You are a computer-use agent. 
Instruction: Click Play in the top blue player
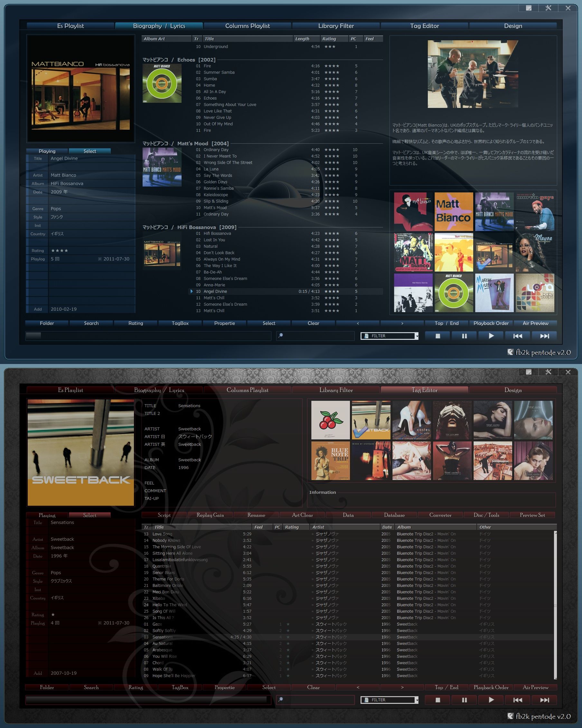[491, 336]
